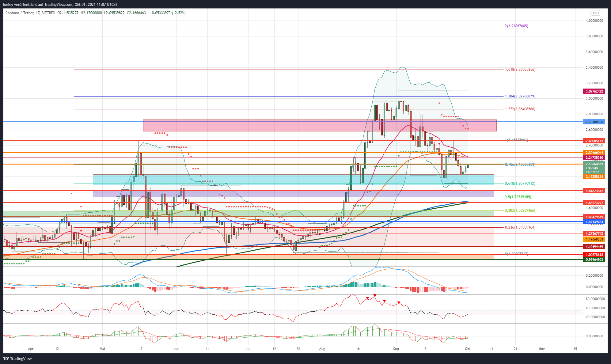Click the orange 2.16285234 price tag
Viewport: 611px width, 364px height.
point(594,176)
